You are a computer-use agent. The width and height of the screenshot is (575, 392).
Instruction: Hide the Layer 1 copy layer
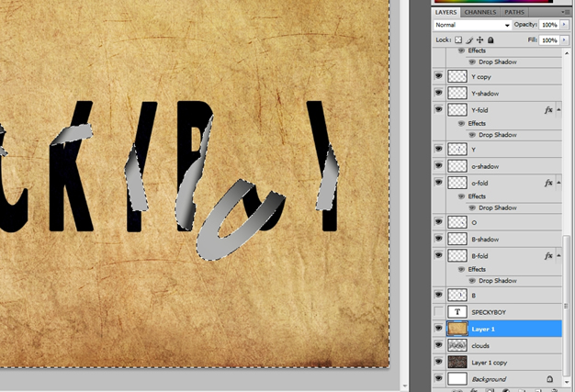(438, 362)
